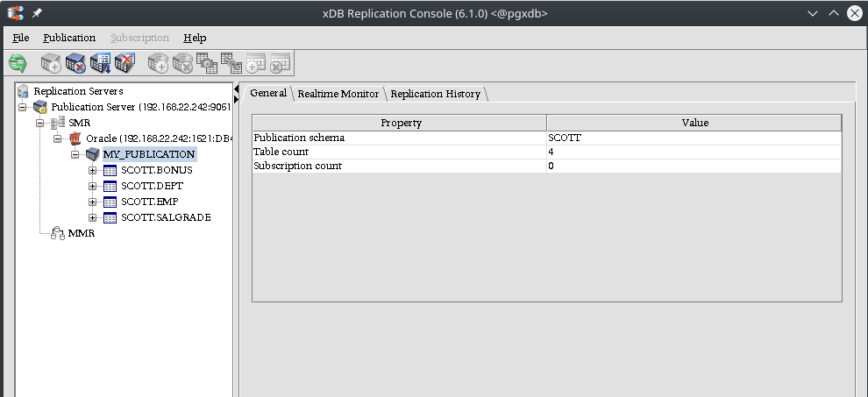Click the xDB app icon in the title bar
The image size is (868, 397).
coord(16,13)
